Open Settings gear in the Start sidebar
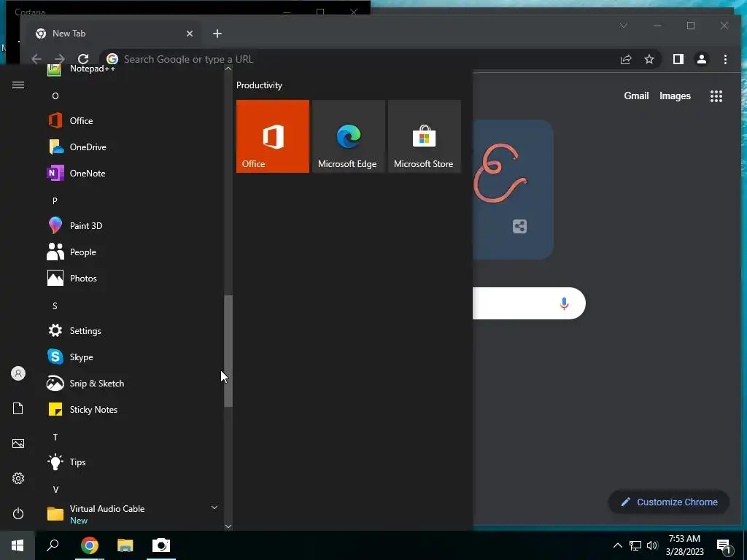 pos(18,478)
